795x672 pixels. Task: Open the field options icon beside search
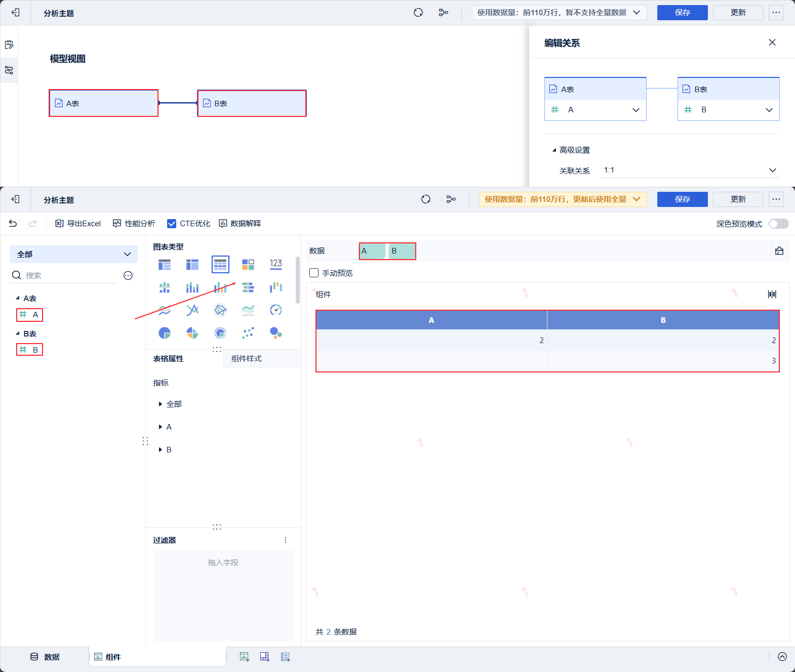tap(128, 275)
